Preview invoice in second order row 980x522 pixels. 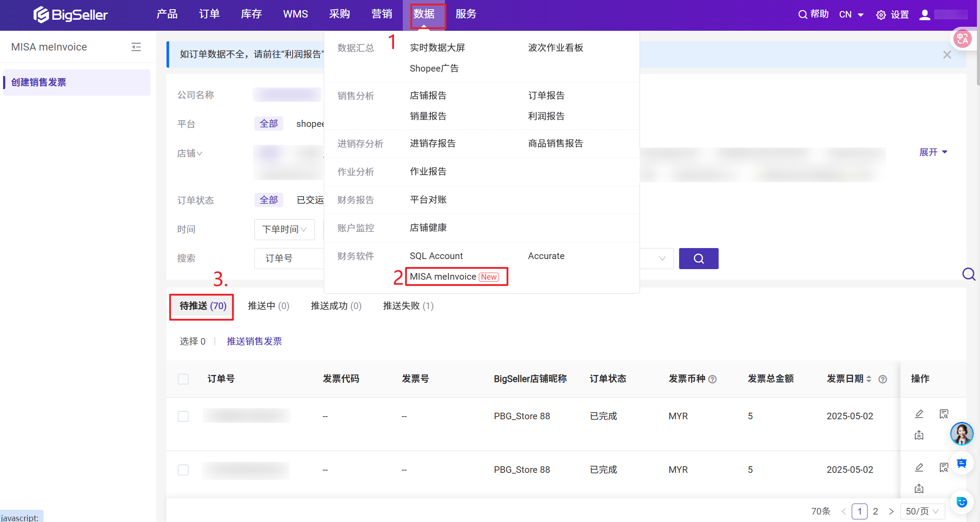click(x=944, y=468)
